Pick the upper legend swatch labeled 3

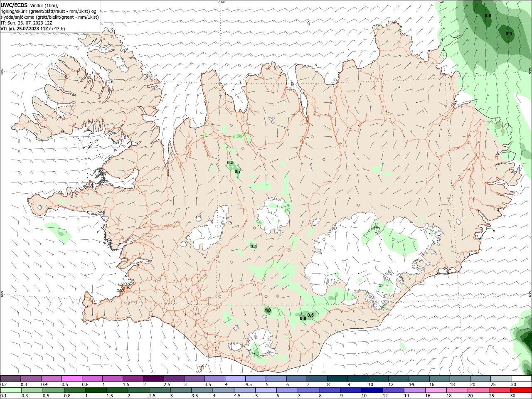coord(195,378)
